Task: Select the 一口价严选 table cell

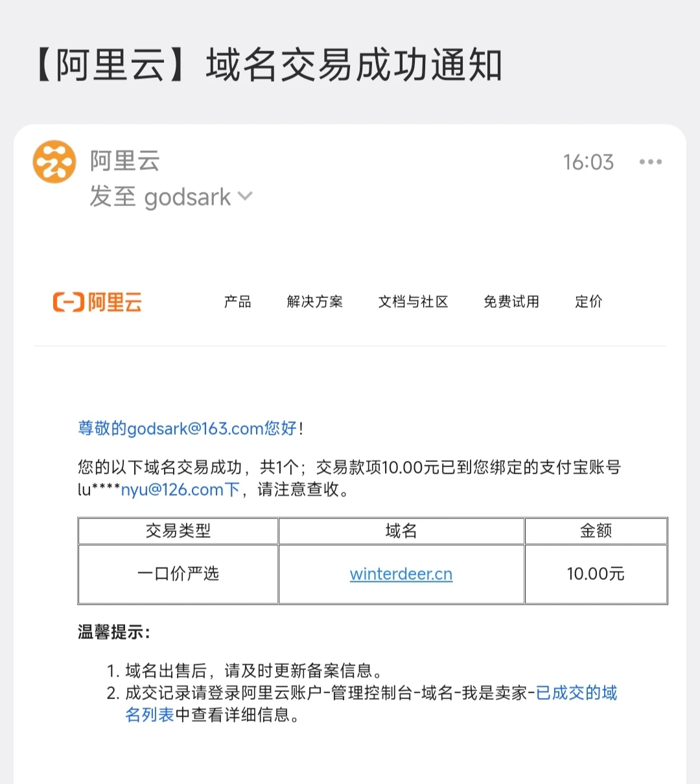Action: click(x=178, y=574)
